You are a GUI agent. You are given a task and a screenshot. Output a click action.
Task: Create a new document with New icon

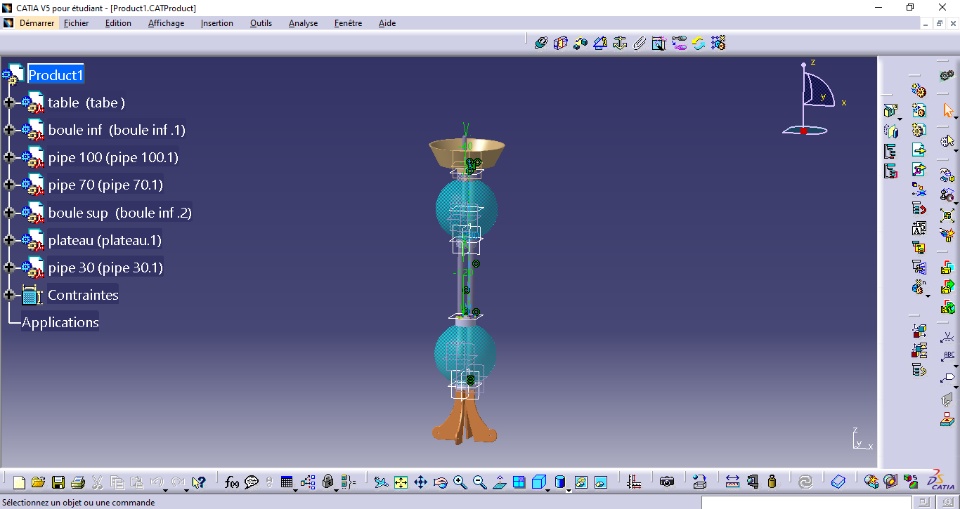click(19, 483)
